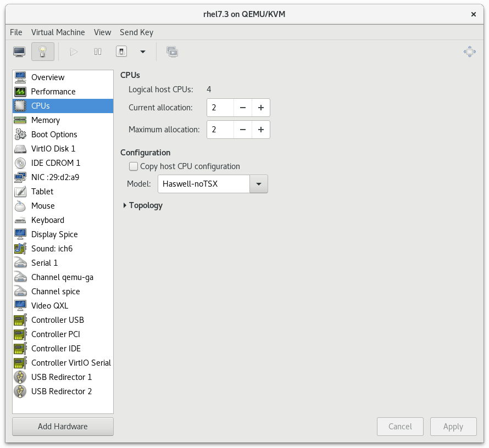Click the Pause virtual machine icon

point(98,52)
